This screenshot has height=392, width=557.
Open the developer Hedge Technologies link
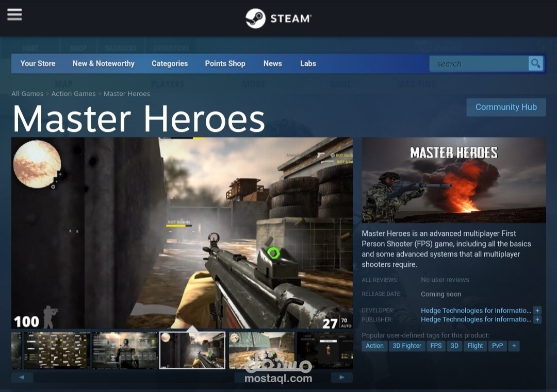click(x=476, y=311)
